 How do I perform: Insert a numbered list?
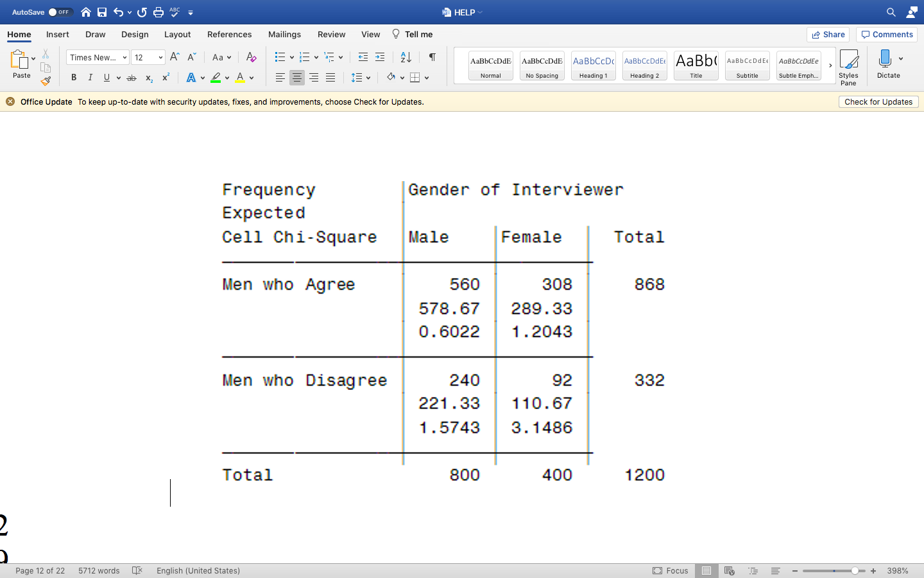(305, 57)
